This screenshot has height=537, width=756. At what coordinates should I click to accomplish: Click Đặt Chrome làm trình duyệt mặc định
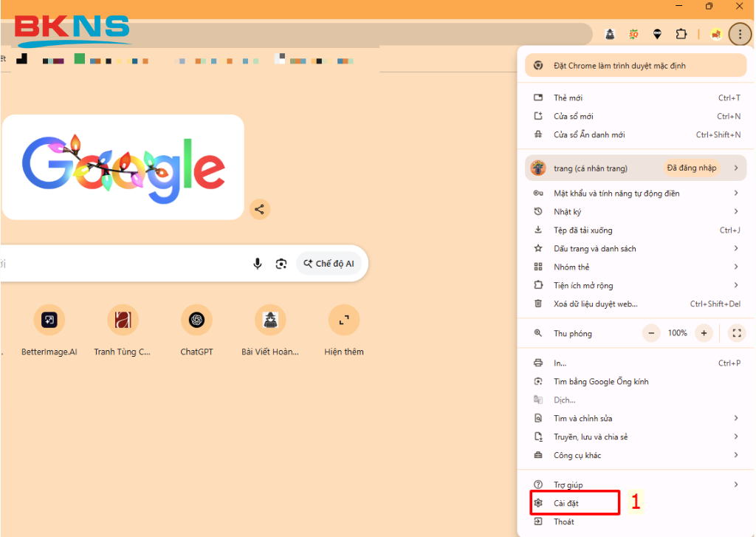(x=635, y=65)
